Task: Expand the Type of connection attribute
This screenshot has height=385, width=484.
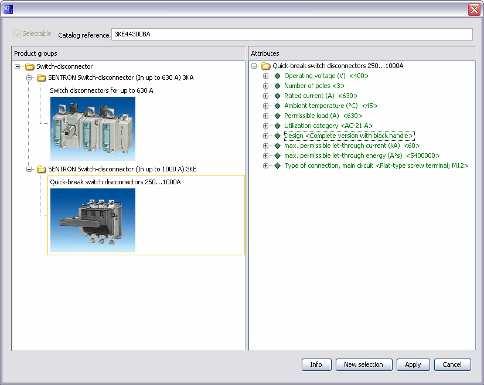Action: [266, 166]
